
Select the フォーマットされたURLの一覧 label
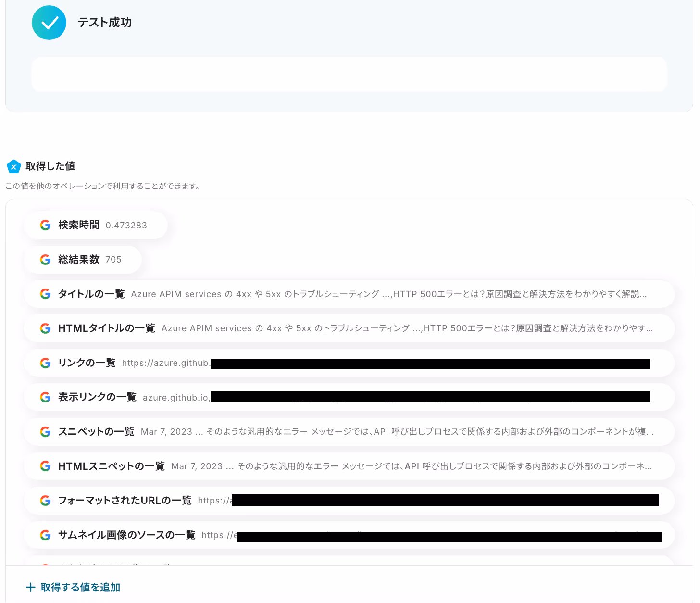(x=125, y=501)
